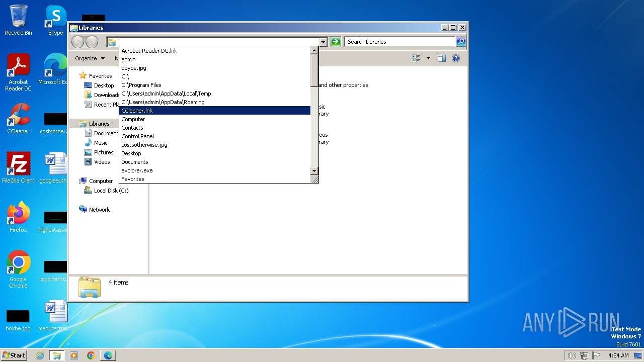Open the FileZilla Client desktop icon
644x362 pixels.
pyautogui.click(x=18, y=168)
